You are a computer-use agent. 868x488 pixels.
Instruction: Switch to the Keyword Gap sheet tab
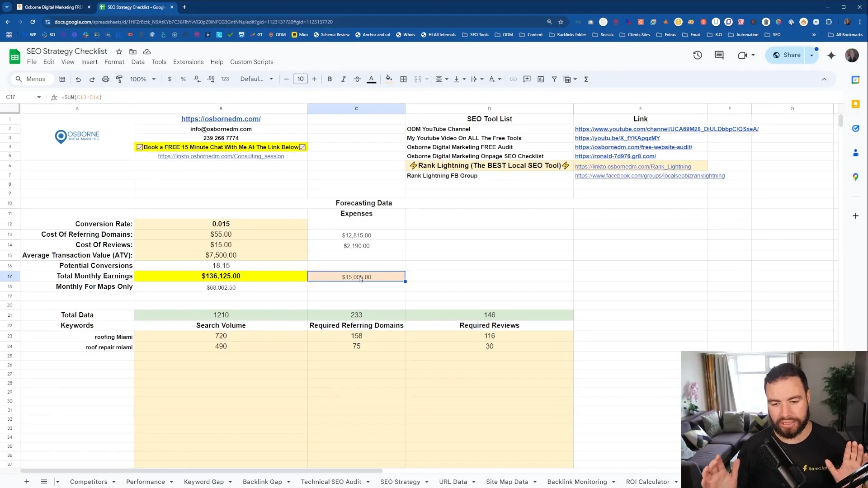coord(204,482)
